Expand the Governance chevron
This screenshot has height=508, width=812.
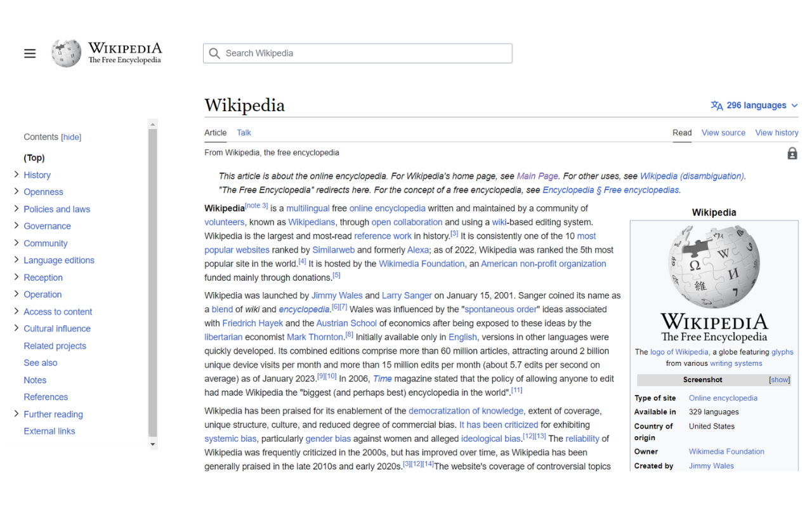coord(16,225)
